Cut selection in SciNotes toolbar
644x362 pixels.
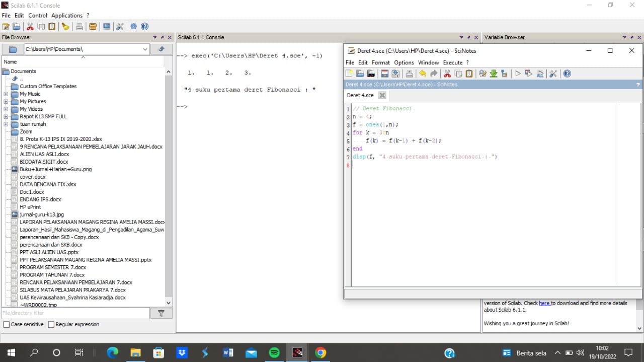pos(447,74)
